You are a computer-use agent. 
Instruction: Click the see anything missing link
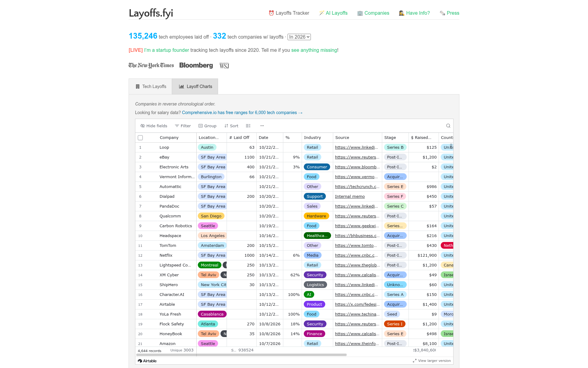click(x=314, y=50)
